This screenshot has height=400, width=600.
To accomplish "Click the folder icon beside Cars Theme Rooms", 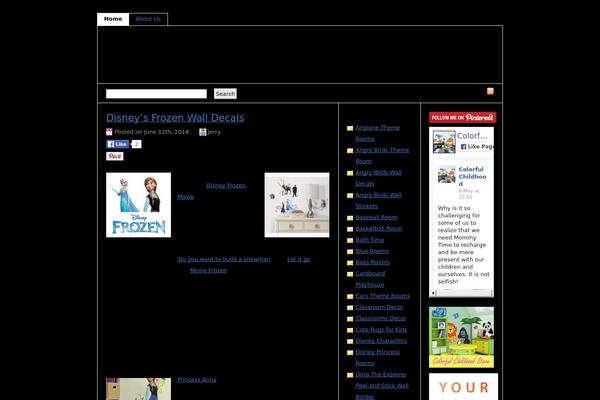I will 350,296.
